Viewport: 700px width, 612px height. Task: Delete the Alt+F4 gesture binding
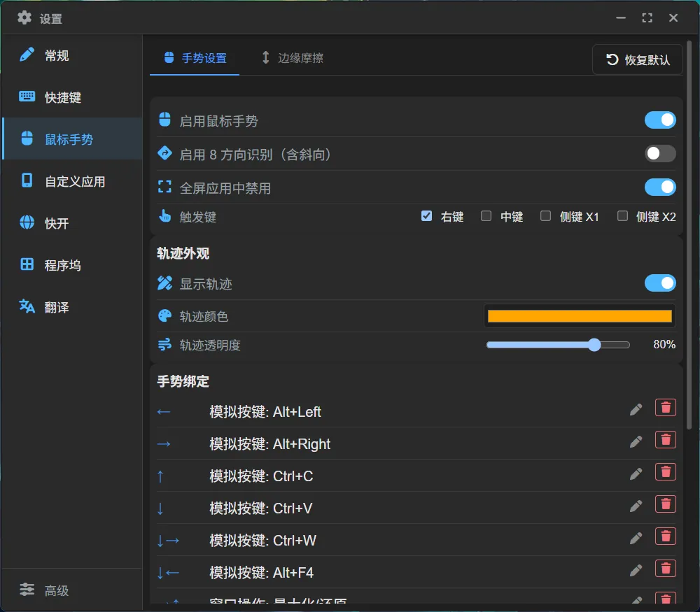(665, 568)
